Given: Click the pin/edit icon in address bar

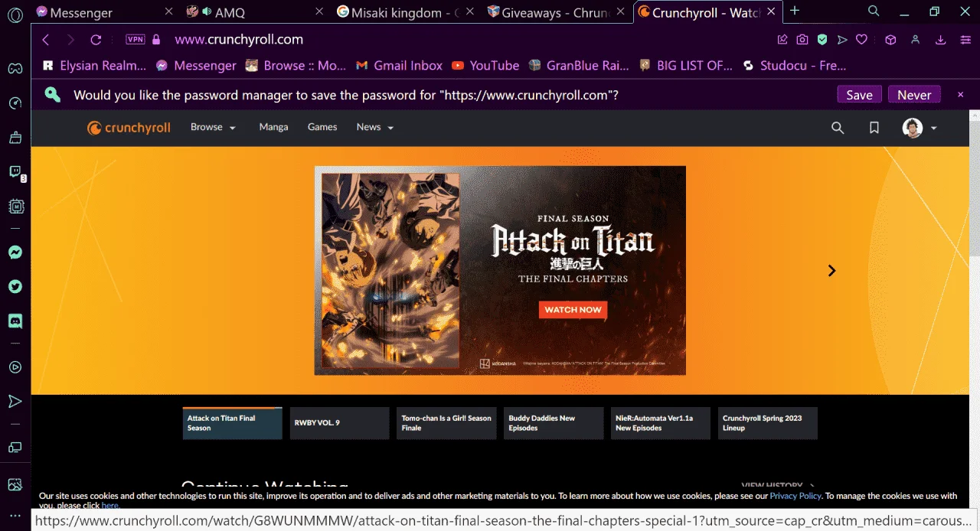Looking at the screenshot, I should point(782,40).
